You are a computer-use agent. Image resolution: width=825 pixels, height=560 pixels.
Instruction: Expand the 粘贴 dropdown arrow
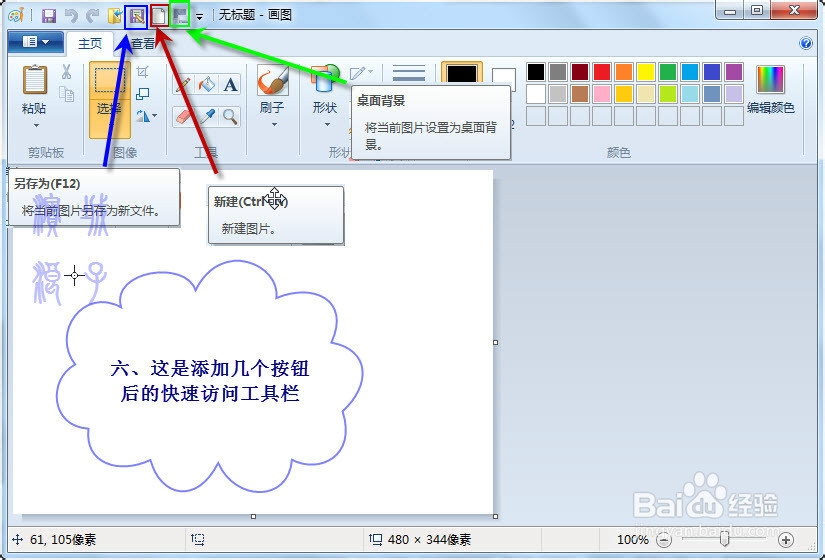[36, 125]
